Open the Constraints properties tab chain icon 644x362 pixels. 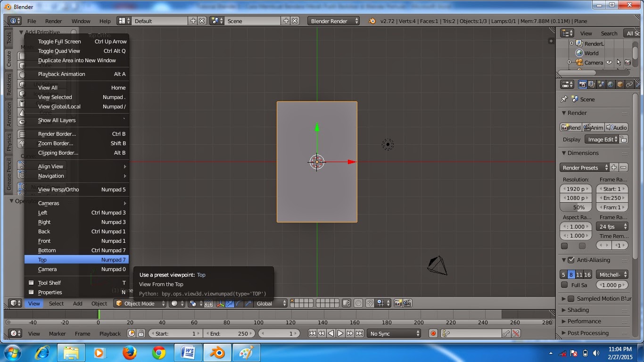(629, 84)
